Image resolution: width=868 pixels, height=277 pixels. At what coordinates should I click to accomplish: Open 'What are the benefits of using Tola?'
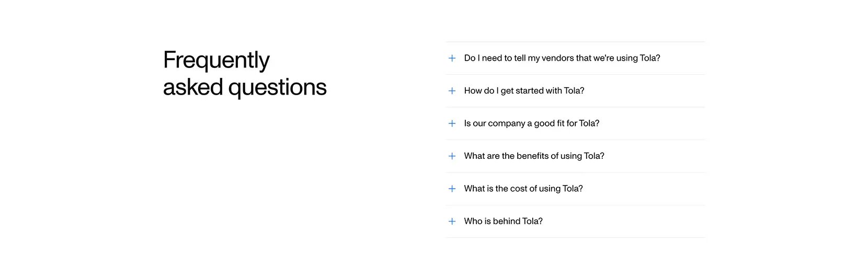[x=575, y=156]
